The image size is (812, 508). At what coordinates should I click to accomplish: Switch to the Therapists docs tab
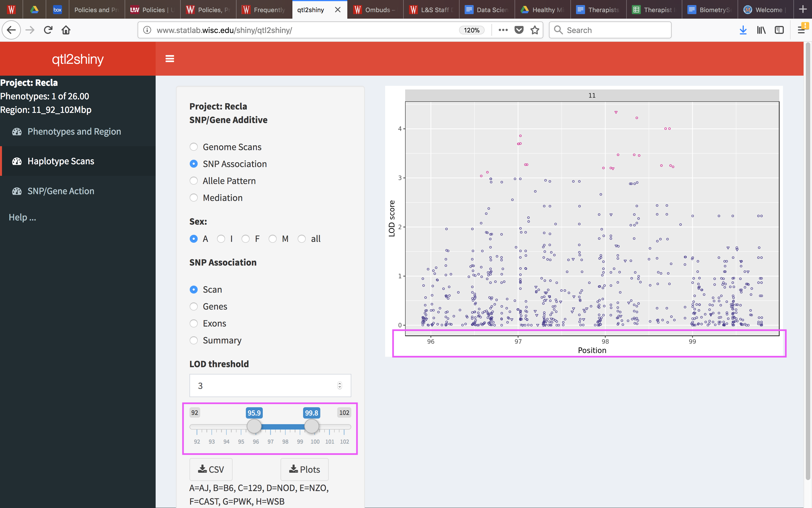[x=598, y=10]
